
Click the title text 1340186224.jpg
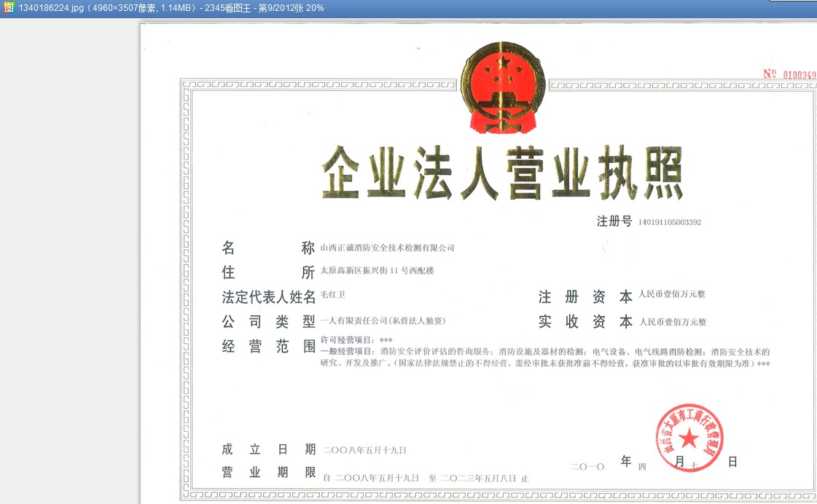point(51,8)
